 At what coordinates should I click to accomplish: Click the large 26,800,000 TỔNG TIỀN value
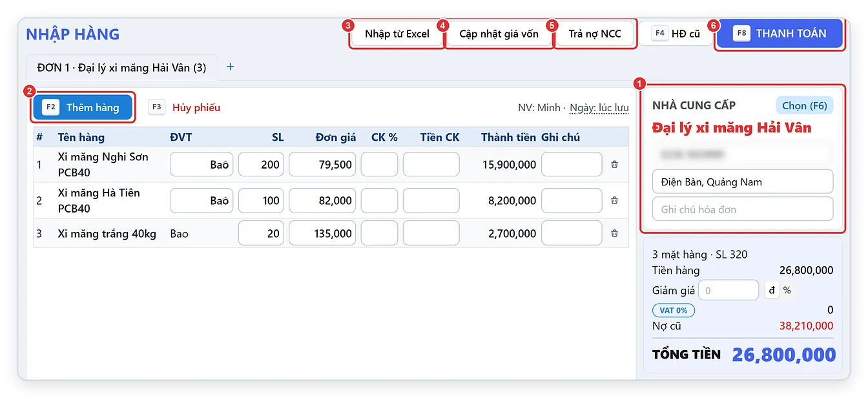pos(783,354)
